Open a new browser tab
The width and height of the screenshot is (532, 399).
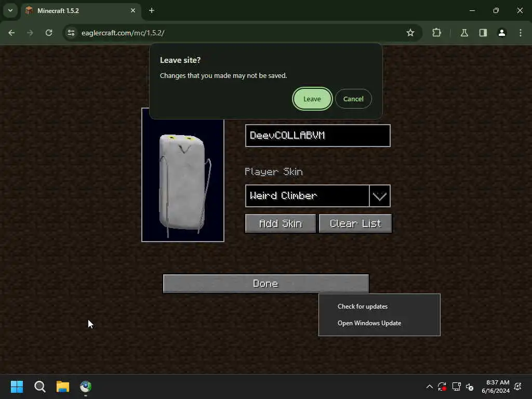coord(152,10)
